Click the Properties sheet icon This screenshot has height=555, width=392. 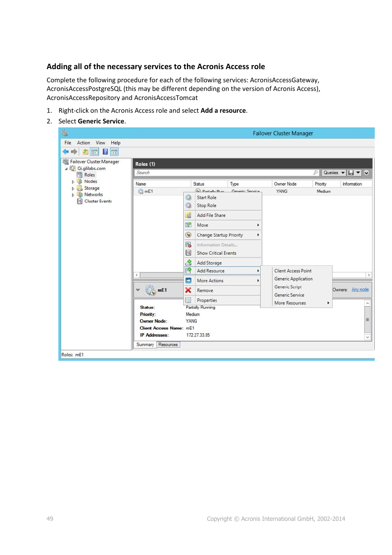pos(188,300)
